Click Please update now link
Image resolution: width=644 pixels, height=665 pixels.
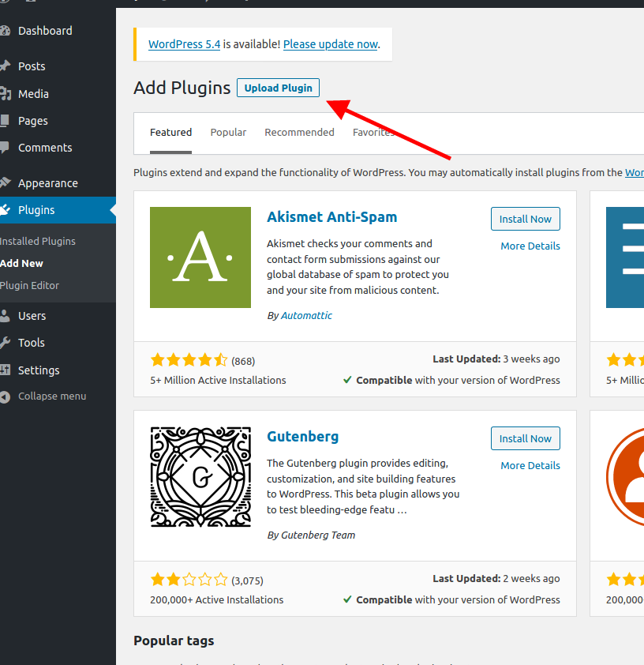[x=331, y=44]
